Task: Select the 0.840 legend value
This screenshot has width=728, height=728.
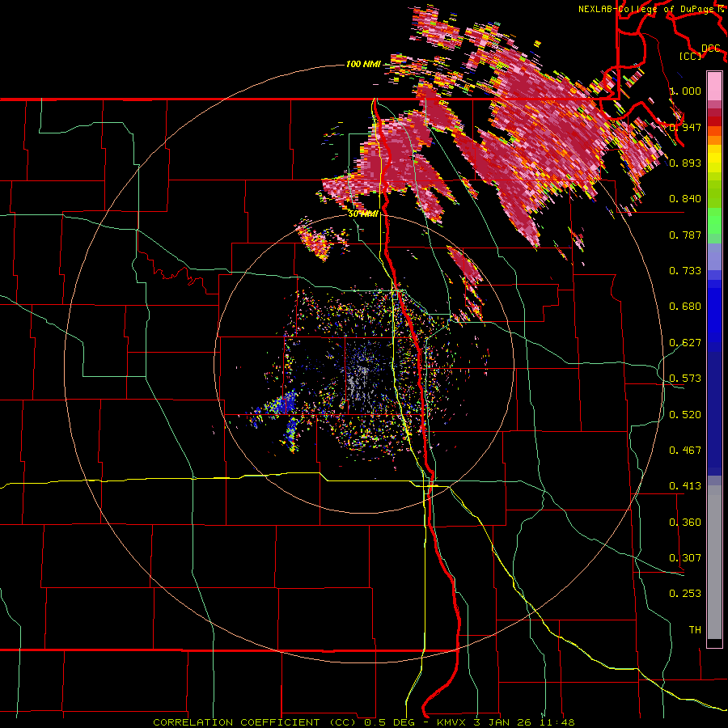Action: pos(685,199)
